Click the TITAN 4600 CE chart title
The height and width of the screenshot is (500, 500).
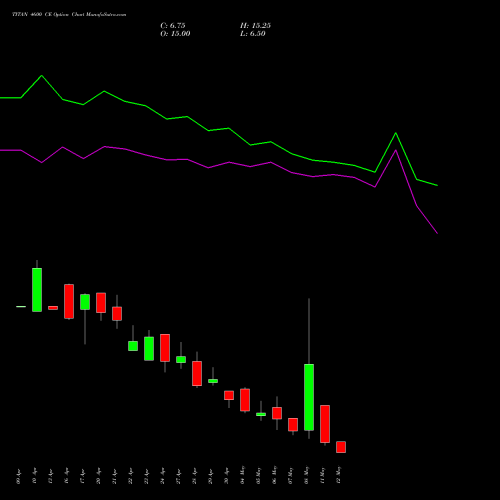(69, 15)
